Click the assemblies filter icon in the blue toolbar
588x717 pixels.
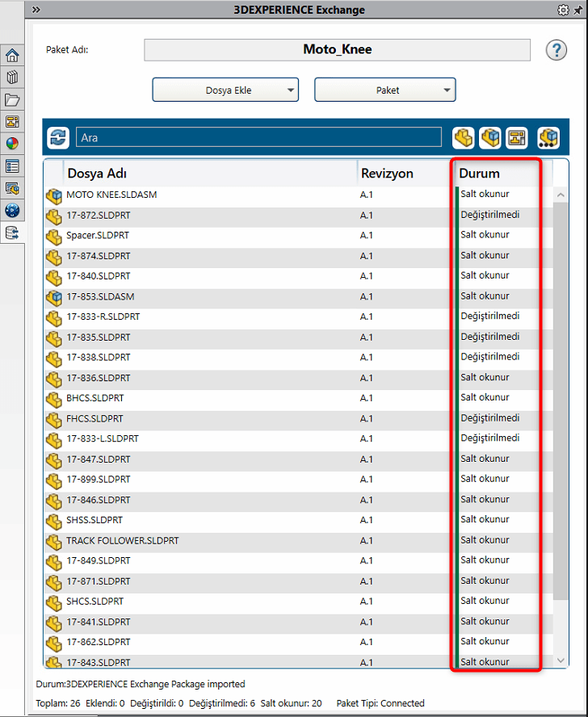490,137
